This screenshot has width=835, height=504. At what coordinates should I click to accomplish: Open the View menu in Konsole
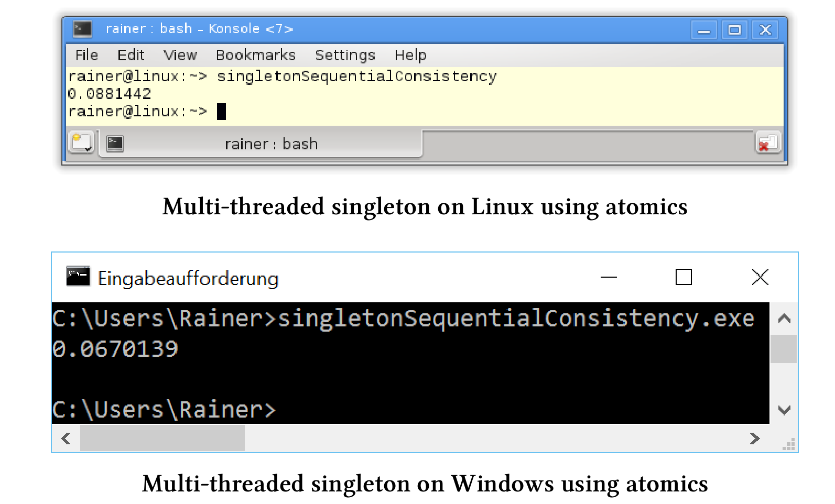tap(180, 55)
